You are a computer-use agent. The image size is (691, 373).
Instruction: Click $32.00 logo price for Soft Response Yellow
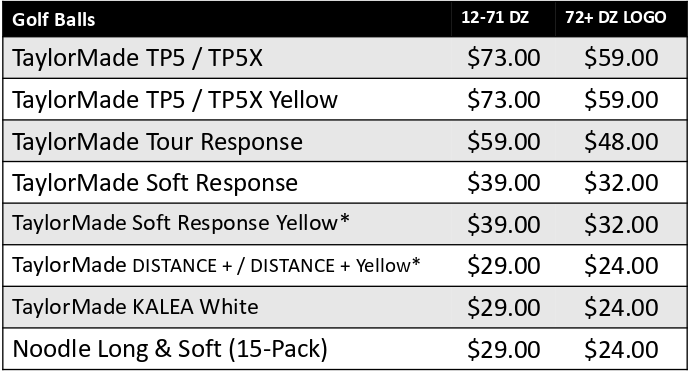[621, 224]
